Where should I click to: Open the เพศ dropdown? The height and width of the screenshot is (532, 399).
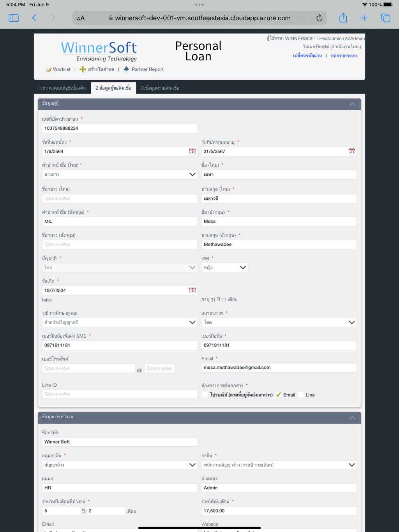tap(224, 268)
